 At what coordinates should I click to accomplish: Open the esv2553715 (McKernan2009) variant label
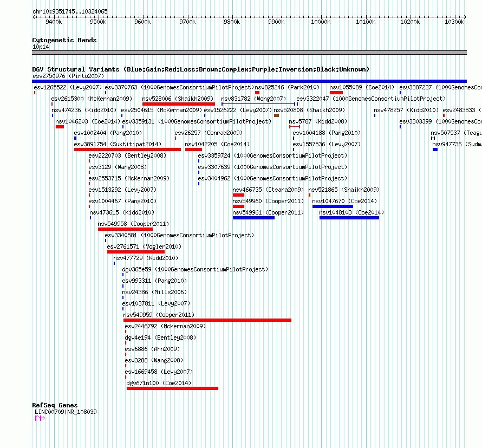click(x=129, y=178)
